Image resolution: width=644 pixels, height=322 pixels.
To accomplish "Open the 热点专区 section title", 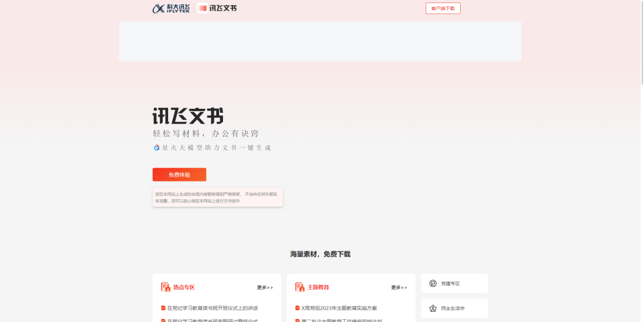I will (184, 287).
